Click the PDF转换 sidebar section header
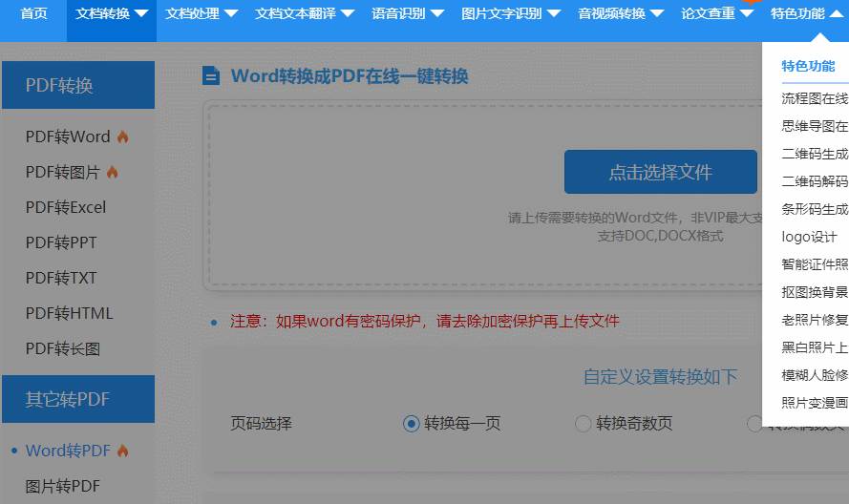Viewport: 849px width, 504px height. click(x=78, y=85)
